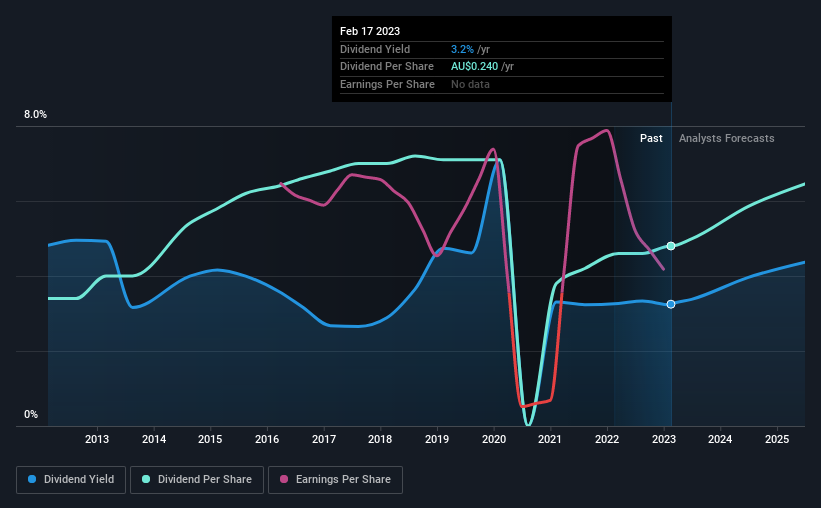Click the blue data point marker at 2023
Viewport: 821px width, 508px height.
(x=671, y=304)
